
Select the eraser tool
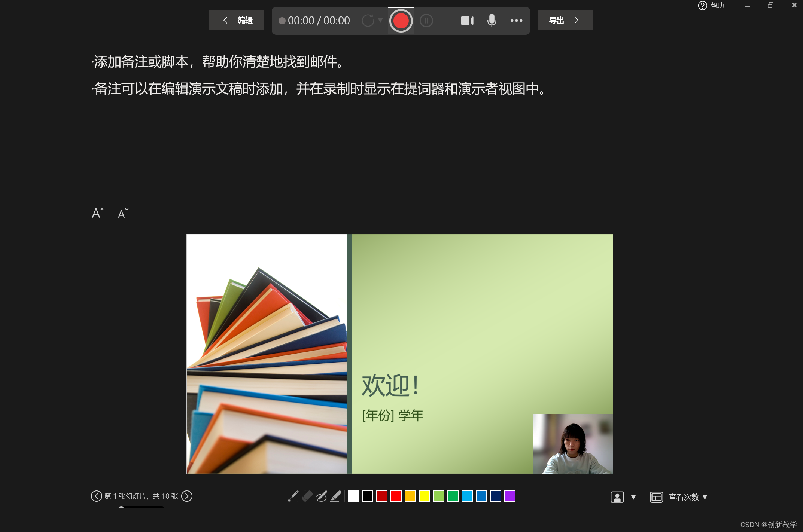point(307,496)
